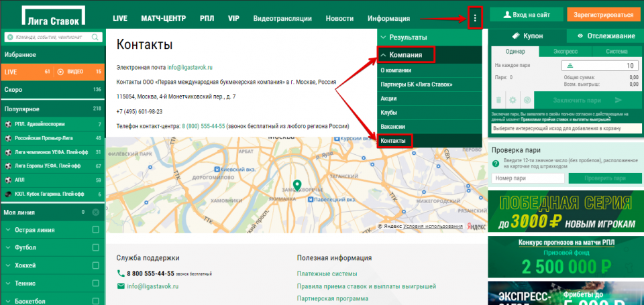Screen dimensions: 644x305
Task: Open the three-dots more menu
Action: (475, 18)
